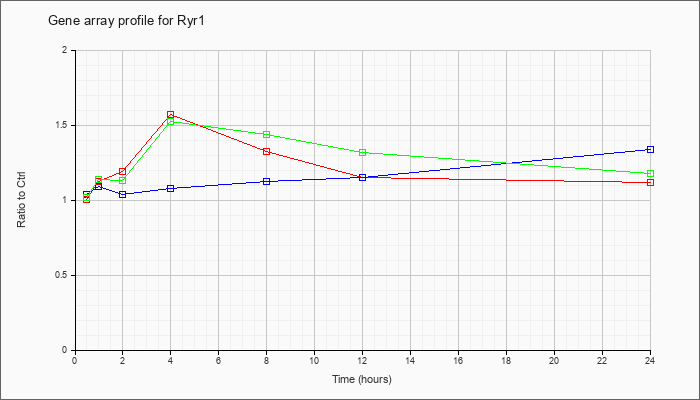
Task: Click the Ratio to Ctrl axis label
Action: 21,200
